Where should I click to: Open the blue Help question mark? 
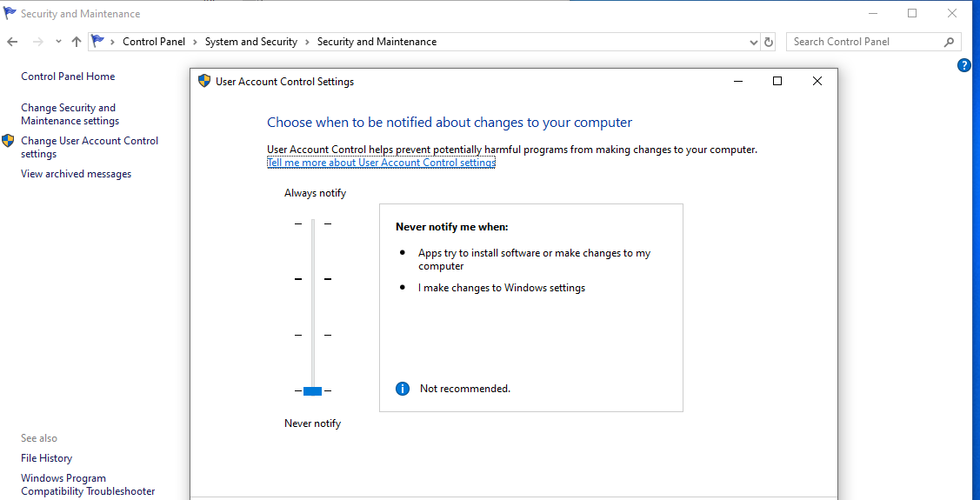coord(964,65)
